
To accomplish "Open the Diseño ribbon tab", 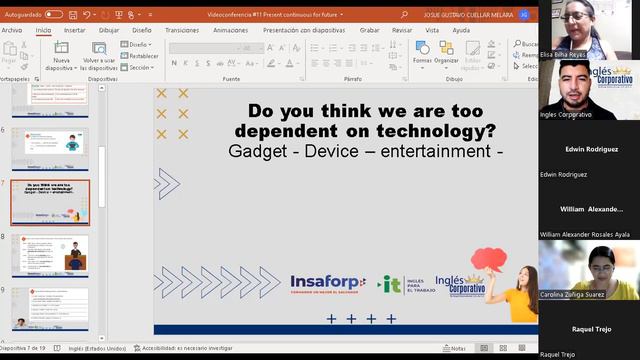I will pos(142,30).
